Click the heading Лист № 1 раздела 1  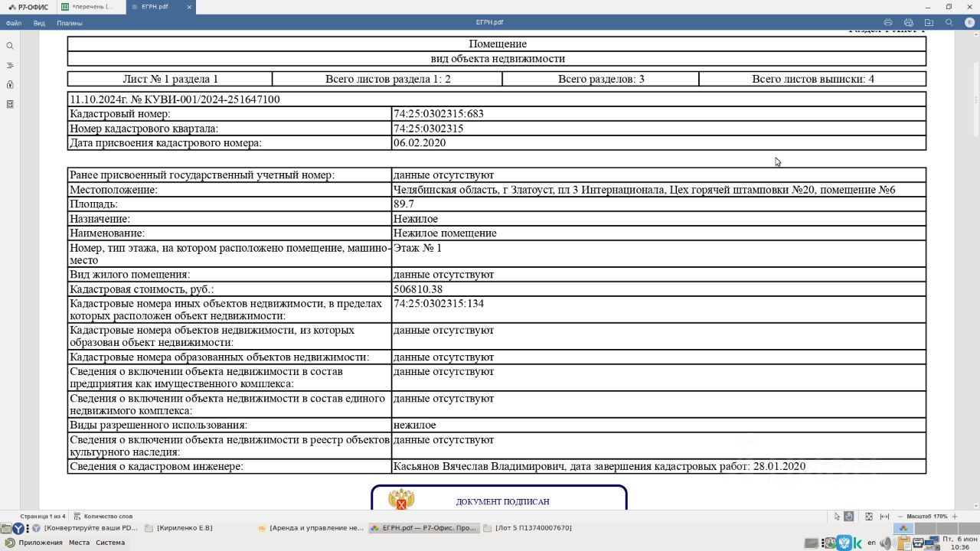click(170, 79)
